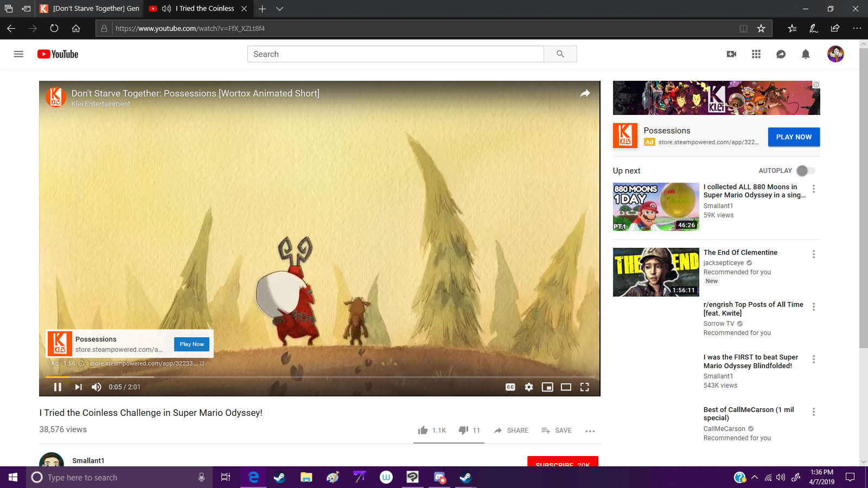Open the YouTube apps grid
This screenshot has width=868, height=488.
point(756,54)
